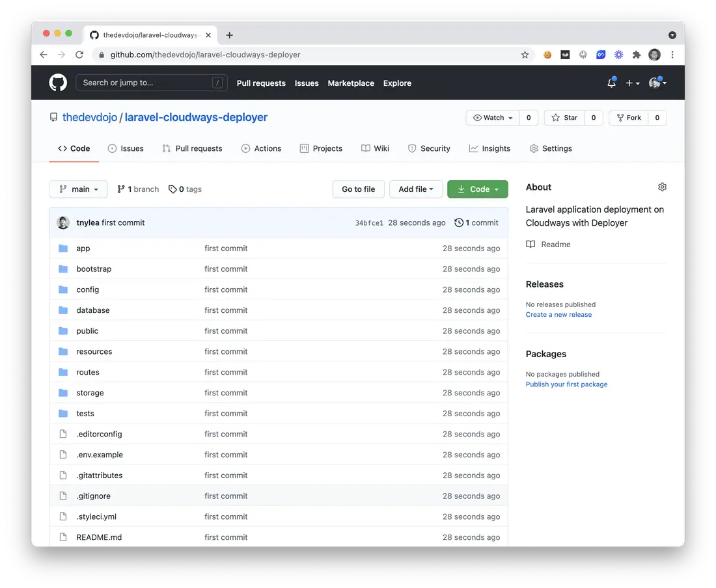Open the storage folder
The height and width of the screenshot is (588, 716).
pyautogui.click(x=90, y=393)
